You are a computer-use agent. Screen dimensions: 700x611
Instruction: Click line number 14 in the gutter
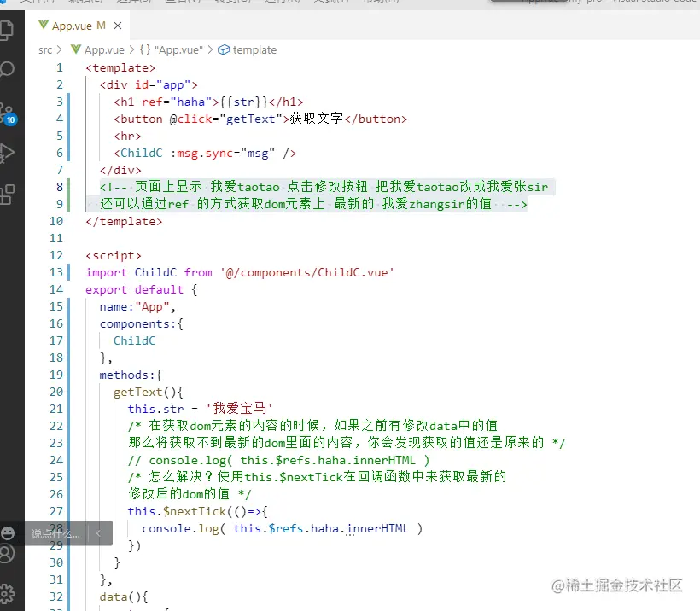tap(56, 289)
